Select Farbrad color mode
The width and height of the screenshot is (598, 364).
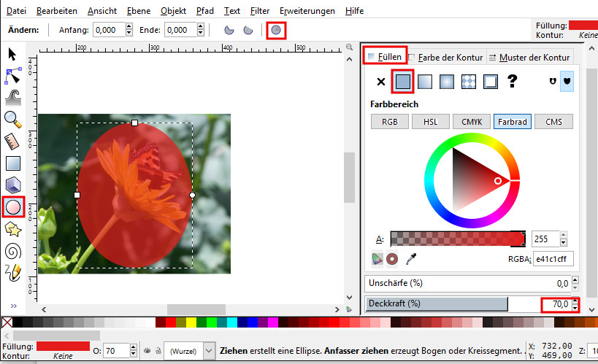[513, 122]
